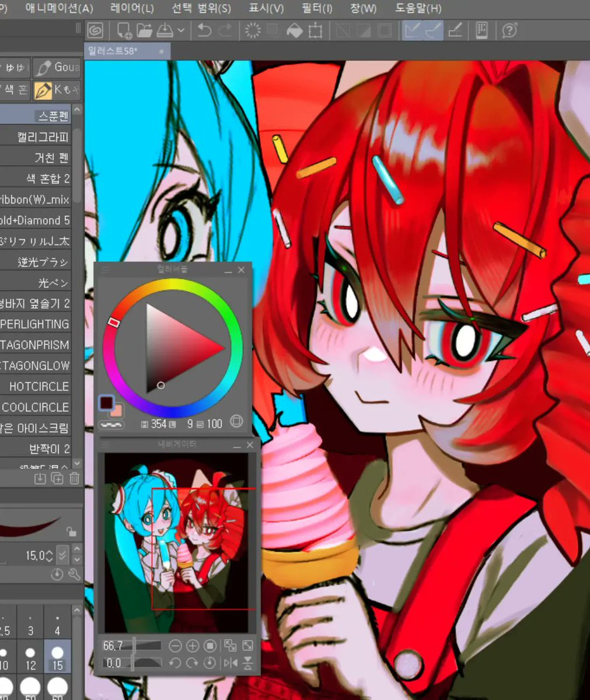This screenshot has width=590, height=700.
Task: Open the color wheel panel menu
Action: tap(106, 269)
